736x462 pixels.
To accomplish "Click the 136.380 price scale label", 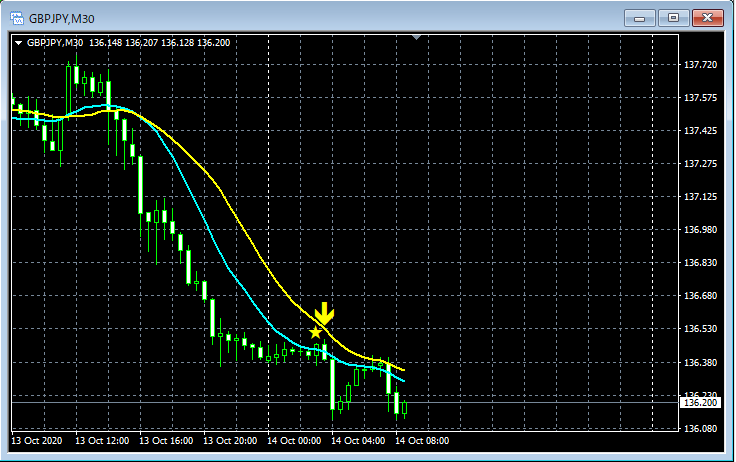I will (x=700, y=362).
